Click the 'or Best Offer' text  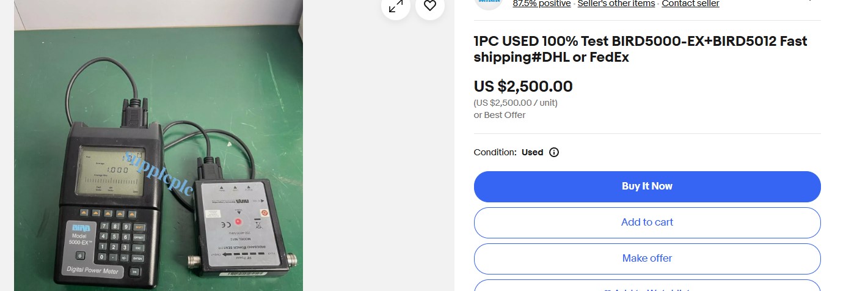point(499,115)
